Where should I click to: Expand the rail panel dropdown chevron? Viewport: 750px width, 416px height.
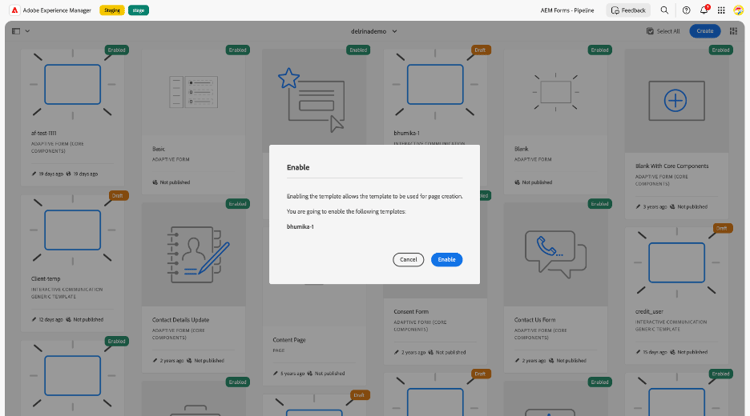point(27,31)
